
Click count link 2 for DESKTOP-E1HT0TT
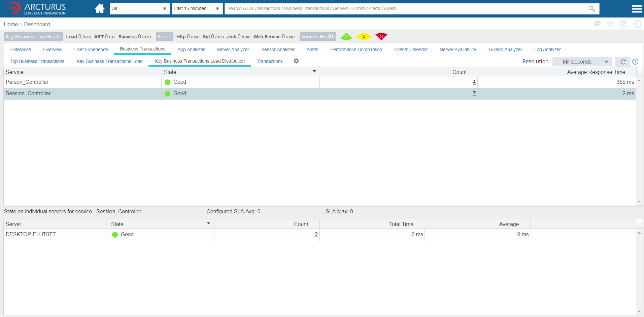pos(316,235)
